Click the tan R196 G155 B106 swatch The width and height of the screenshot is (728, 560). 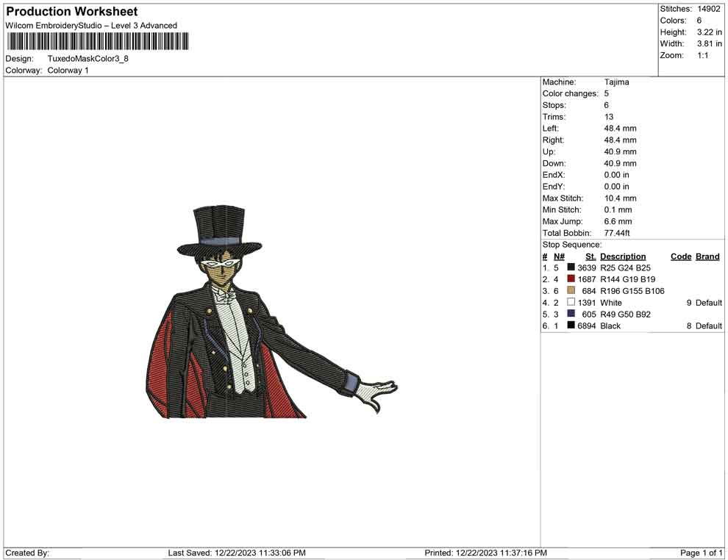pos(571,290)
